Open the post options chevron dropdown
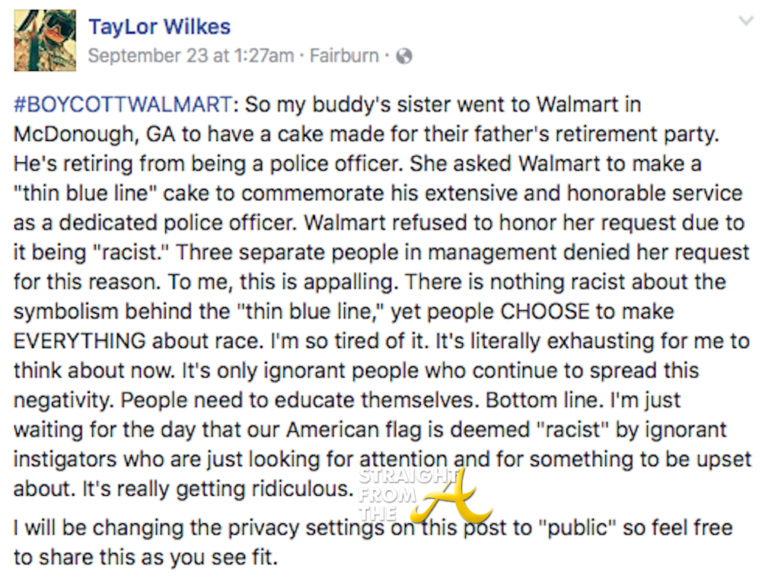Image resolution: width=768 pixels, height=585 pixels. pos(745,21)
